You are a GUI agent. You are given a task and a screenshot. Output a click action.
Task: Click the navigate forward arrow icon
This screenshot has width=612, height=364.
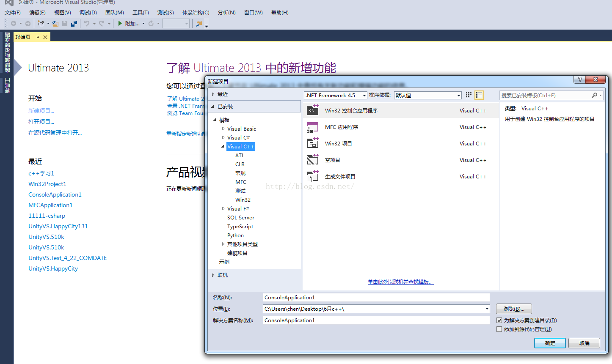28,24
